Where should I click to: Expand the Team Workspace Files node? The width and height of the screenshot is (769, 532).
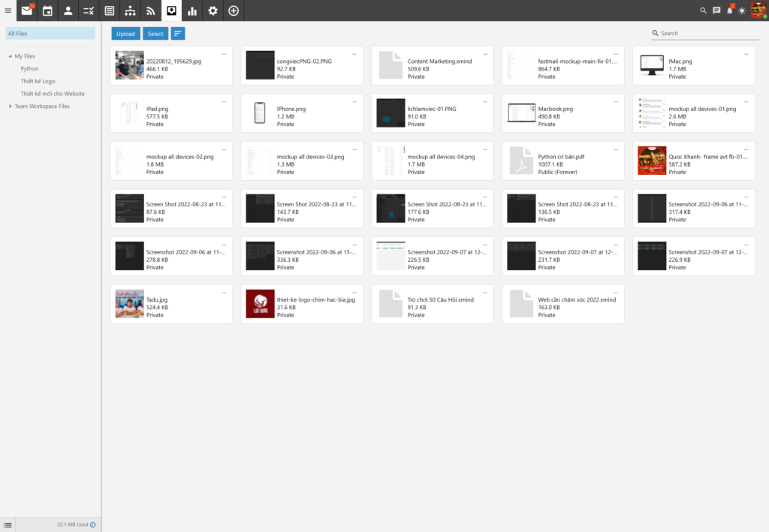pyautogui.click(x=11, y=107)
